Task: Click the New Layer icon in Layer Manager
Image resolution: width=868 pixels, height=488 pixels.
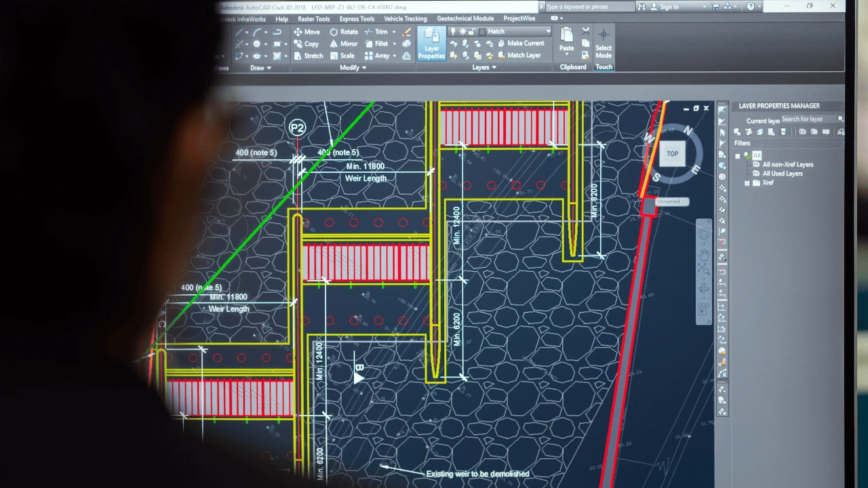Action: pos(737,132)
